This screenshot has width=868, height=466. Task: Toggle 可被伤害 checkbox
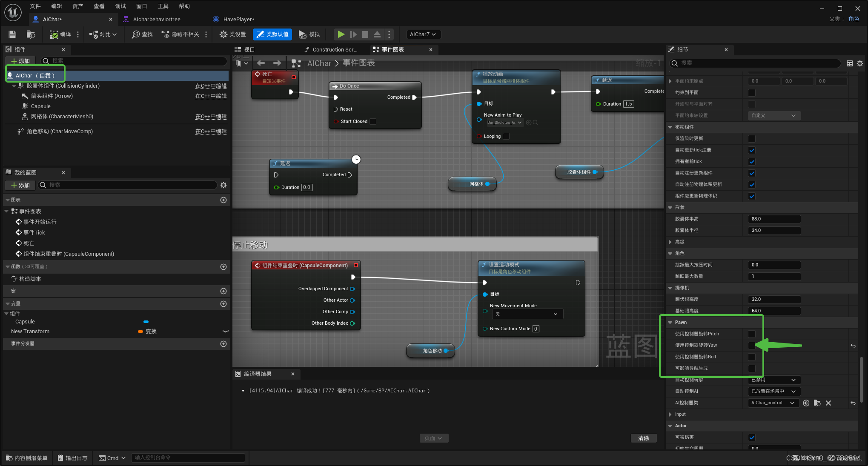pyautogui.click(x=752, y=437)
